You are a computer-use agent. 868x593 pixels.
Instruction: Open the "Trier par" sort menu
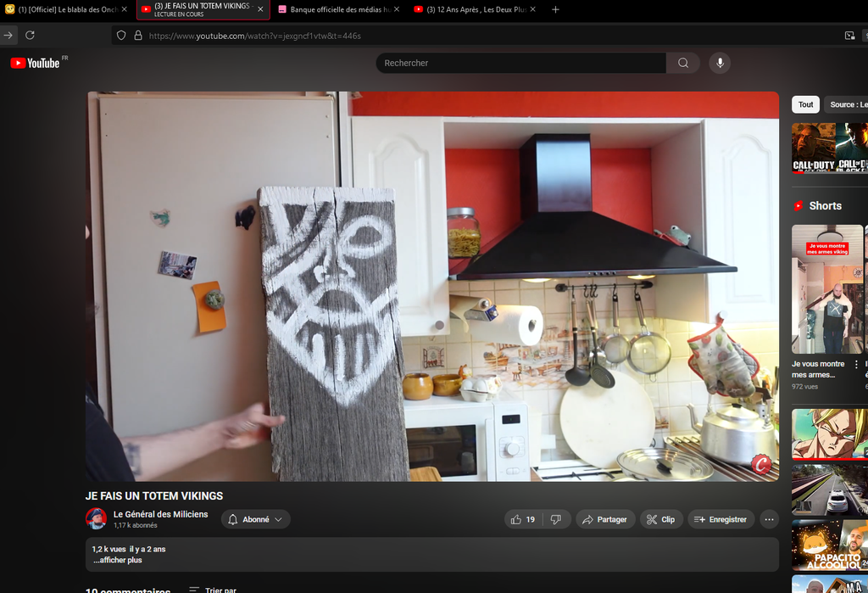click(213, 590)
